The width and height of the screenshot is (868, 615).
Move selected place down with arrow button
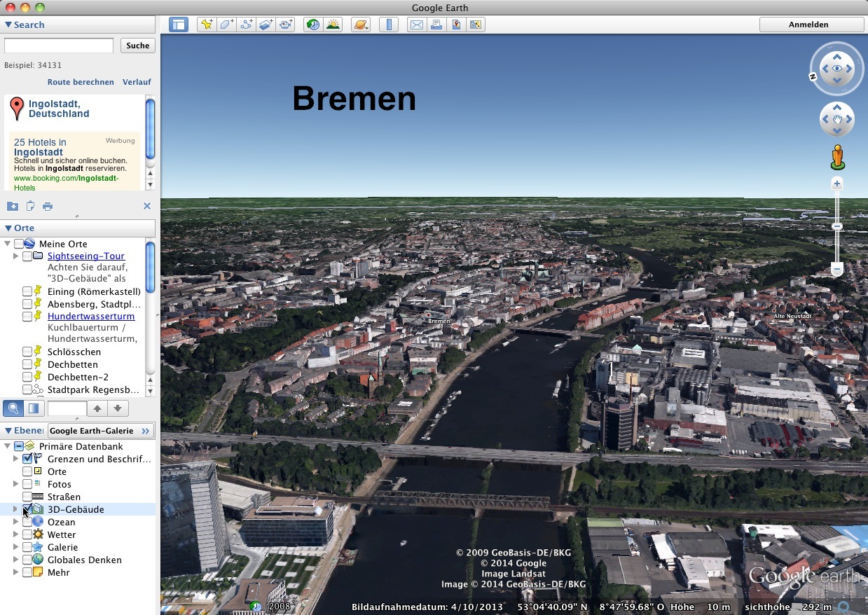coord(118,408)
